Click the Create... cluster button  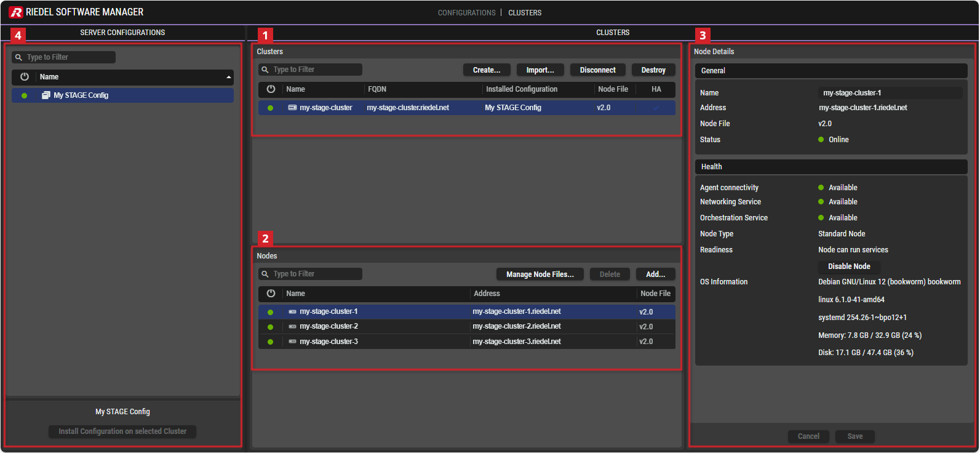487,70
